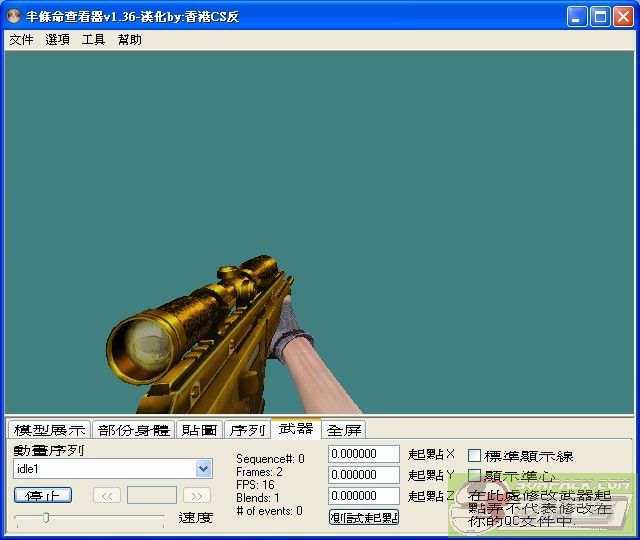Screen dimensions: 640x540
Task: Step to next frame with >> button
Action: click(197, 495)
